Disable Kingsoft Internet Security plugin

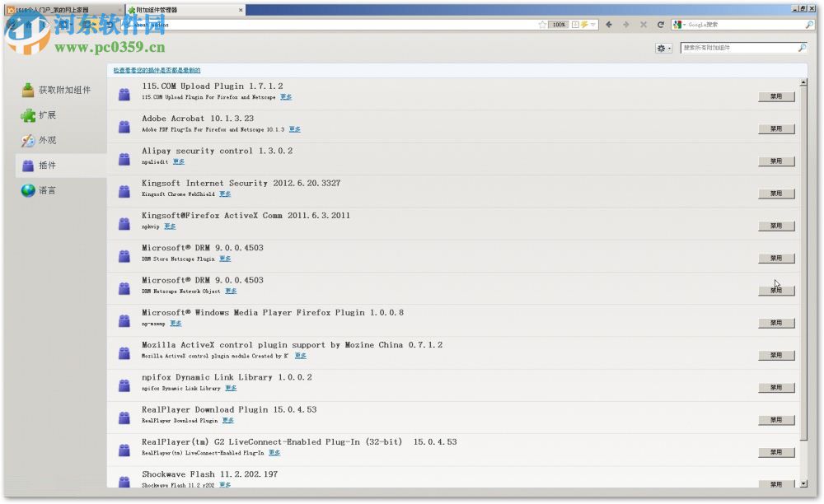point(776,194)
